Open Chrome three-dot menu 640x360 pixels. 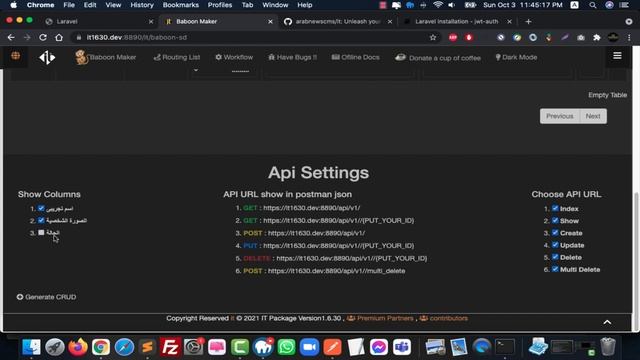(x=629, y=37)
